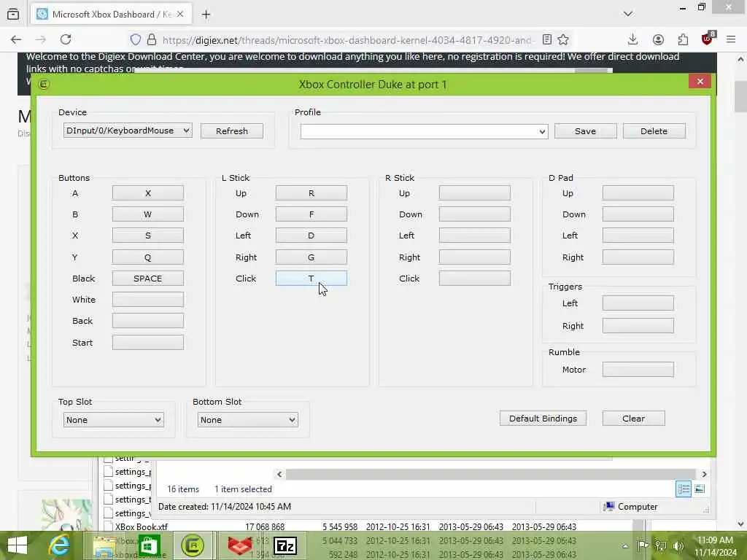This screenshot has height=560, width=747.
Task: Set a binding for the Left trigger
Action: tap(638, 303)
